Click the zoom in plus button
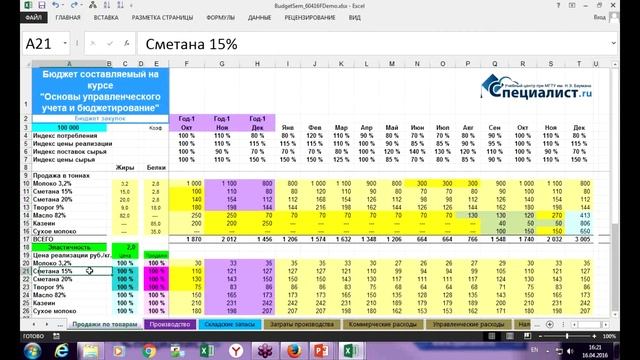Image resolution: width=640 pixels, height=360 pixels. (594, 336)
